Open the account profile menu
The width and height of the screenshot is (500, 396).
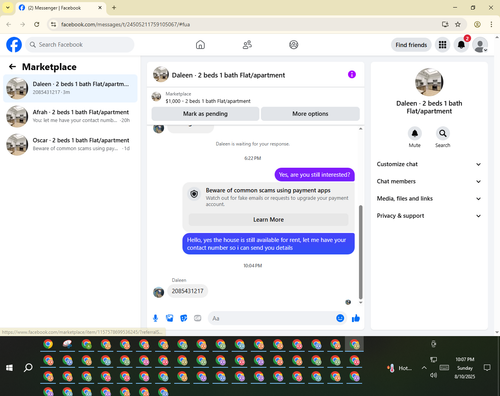tap(480, 45)
